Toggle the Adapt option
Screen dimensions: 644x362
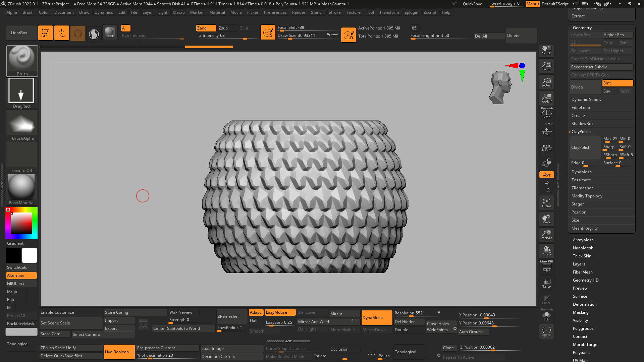pyautogui.click(x=256, y=312)
